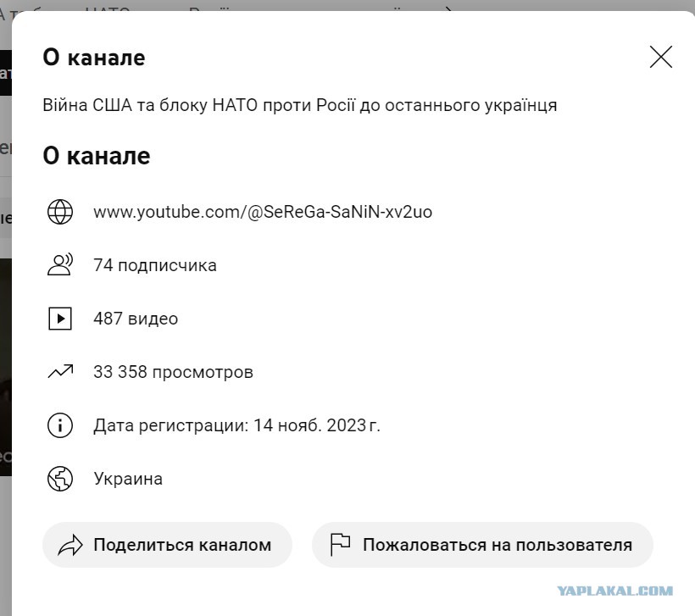This screenshot has height=616, width=695.
Task: Click the Украина country label
Action: coord(128,479)
